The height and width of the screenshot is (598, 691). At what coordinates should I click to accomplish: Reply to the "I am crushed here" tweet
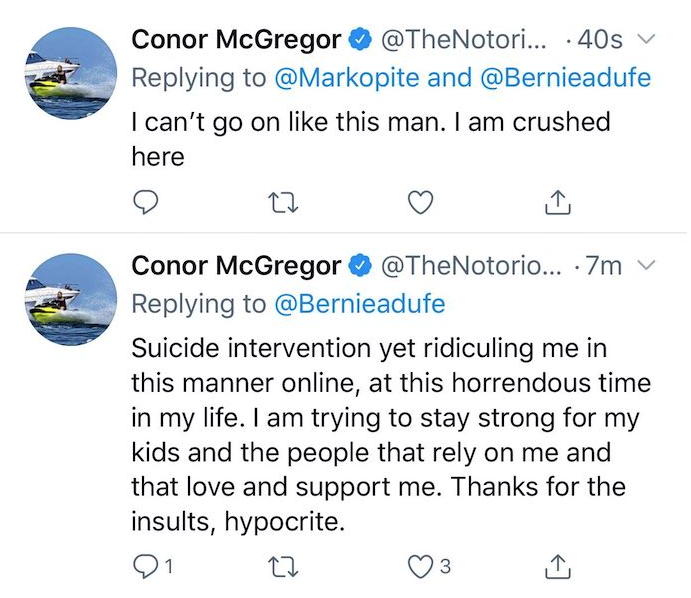(147, 204)
